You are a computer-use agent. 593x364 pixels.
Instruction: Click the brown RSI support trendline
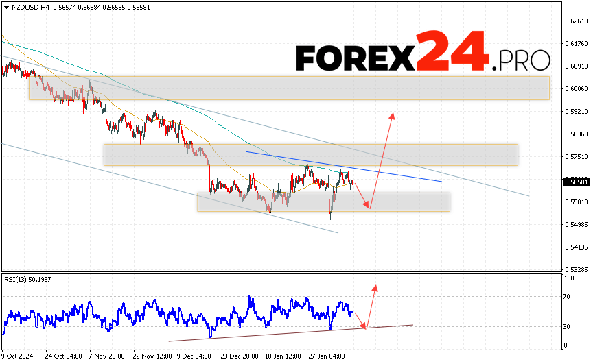tap(288, 332)
